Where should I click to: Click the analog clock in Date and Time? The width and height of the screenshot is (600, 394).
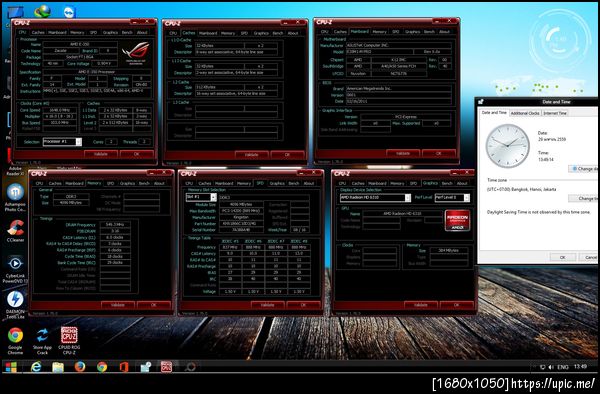tap(507, 146)
